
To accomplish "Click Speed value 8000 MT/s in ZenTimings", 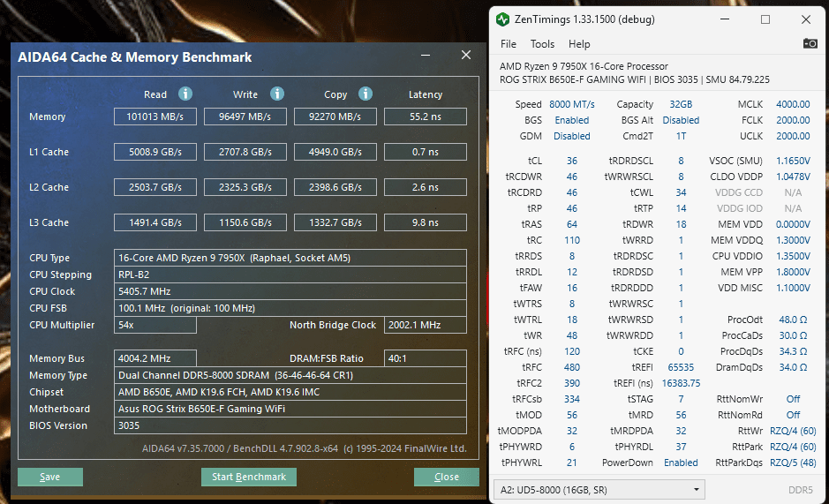I will [x=571, y=104].
